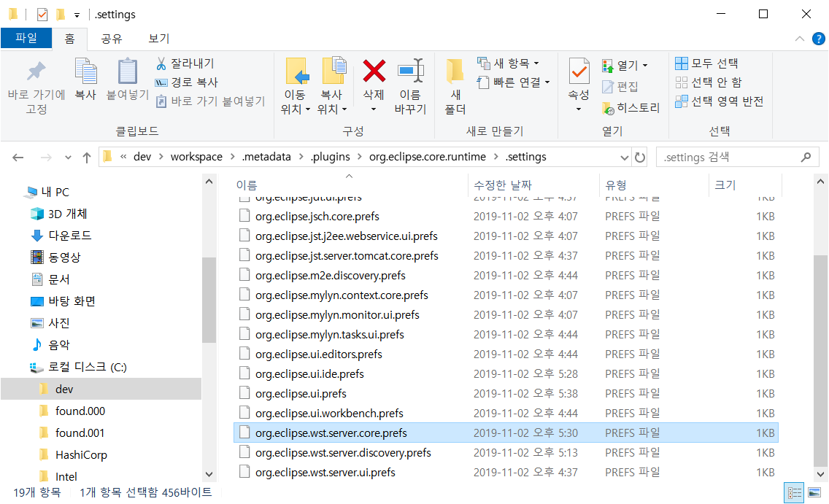Click Rename (이름 바꾸기) icon

(410, 71)
